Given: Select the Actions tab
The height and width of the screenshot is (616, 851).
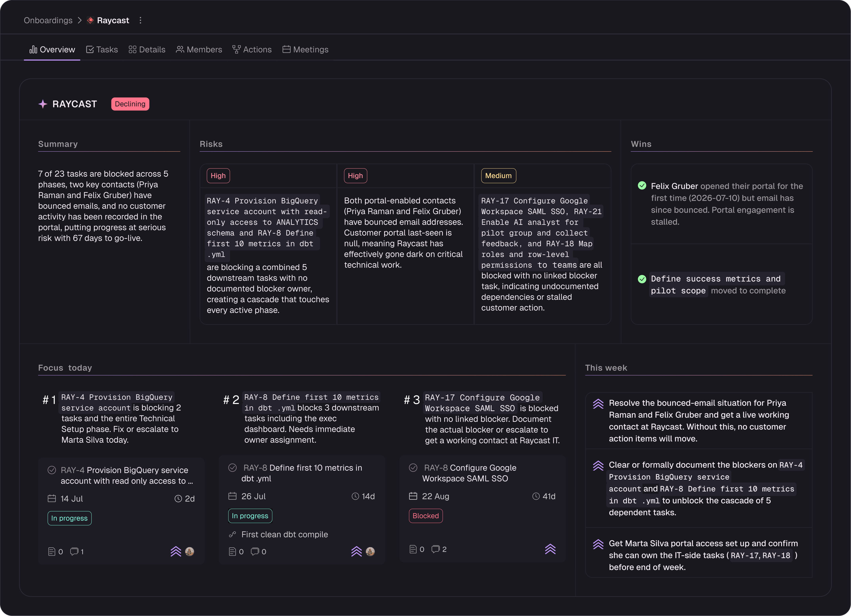Looking at the screenshot, I should pos(252,50).
